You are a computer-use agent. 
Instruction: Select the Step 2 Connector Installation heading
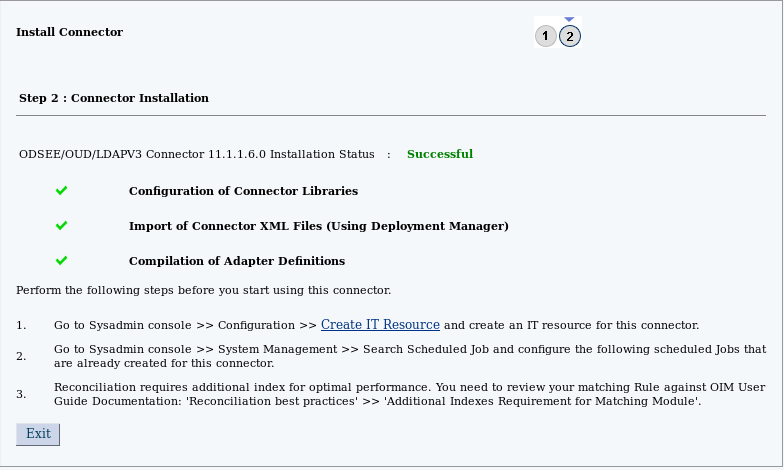[114, 98]
